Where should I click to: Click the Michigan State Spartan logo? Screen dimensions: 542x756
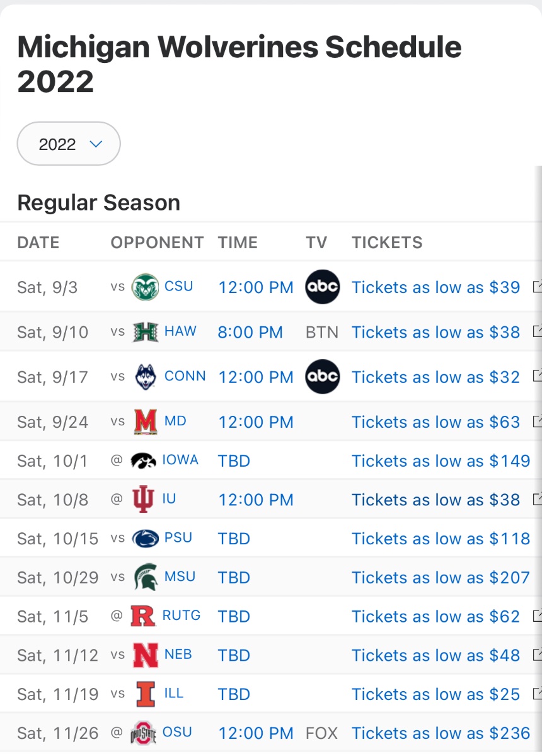(x=146, y=577)
